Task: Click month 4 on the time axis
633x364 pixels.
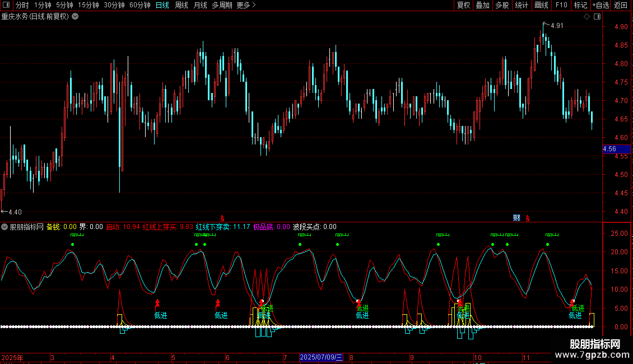Action: pyautogui.click(x=113, y=357)
